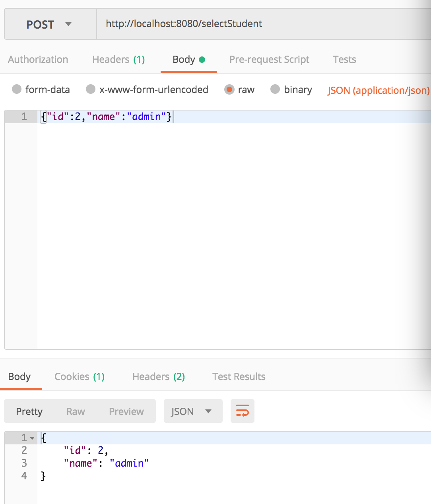Select the form-data radio option
431x504 pixels.
click(17, 89)
